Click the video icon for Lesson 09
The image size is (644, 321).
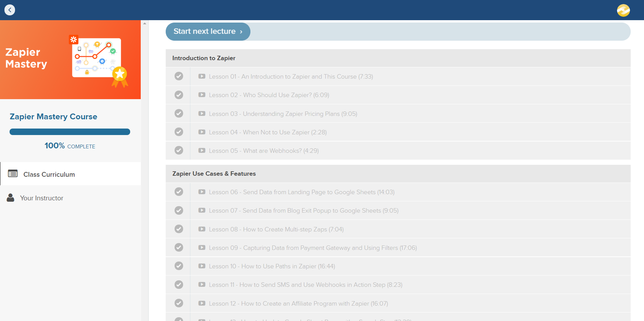tap(202, 248)
